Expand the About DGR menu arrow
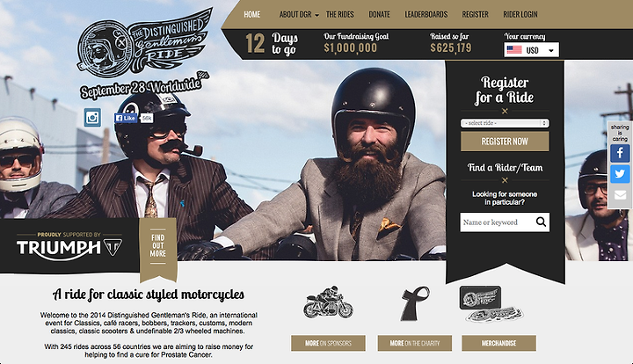The width and height of the screenshot is (633, 364). tap(316, 15)
